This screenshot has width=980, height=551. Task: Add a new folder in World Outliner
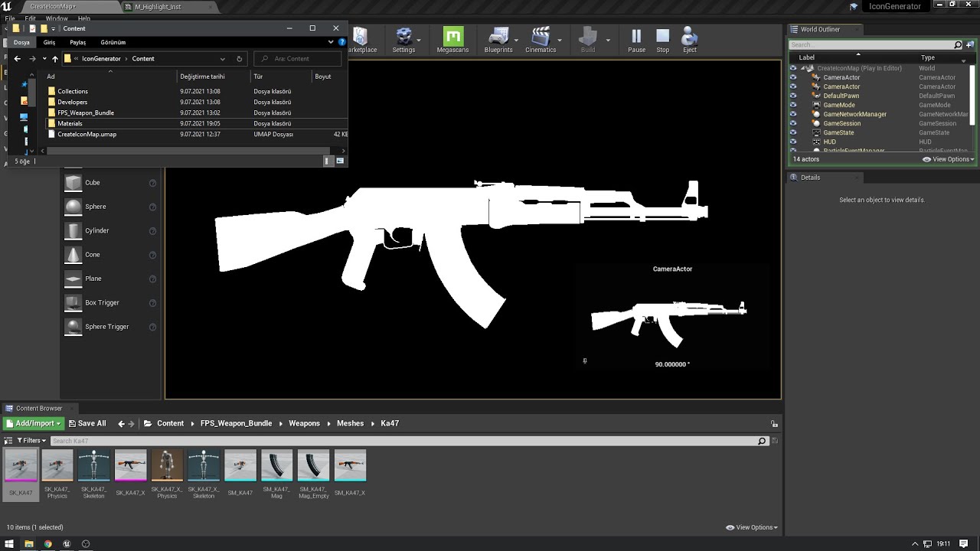tap(969, 45)
